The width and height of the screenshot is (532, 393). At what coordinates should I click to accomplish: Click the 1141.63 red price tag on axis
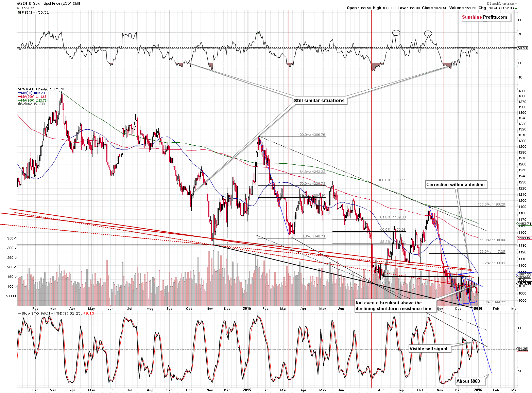coord(524,238)
